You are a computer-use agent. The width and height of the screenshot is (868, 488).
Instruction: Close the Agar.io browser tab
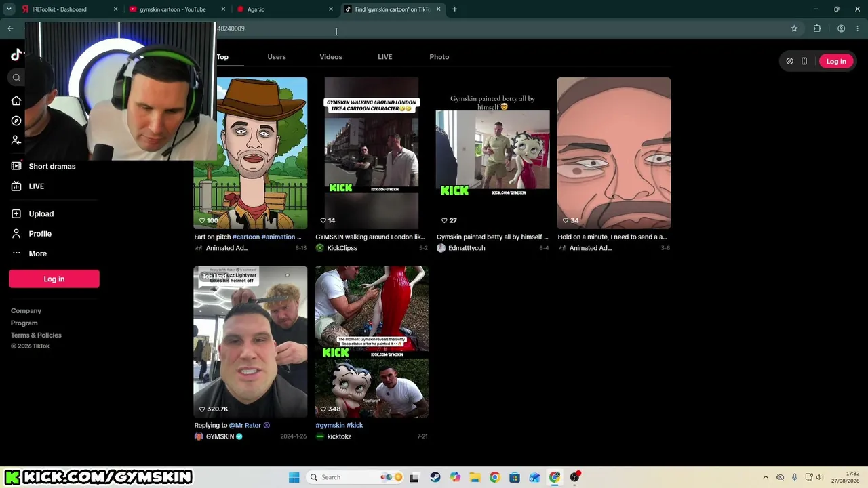331,9
